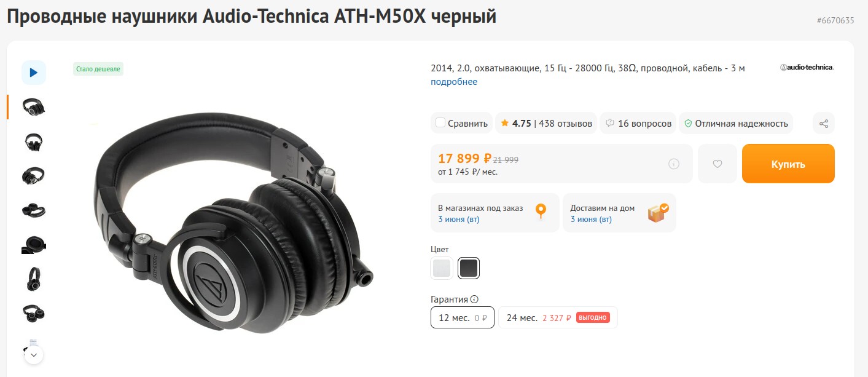Click the share icon next to reliability badge

pyautogui.click(x=823, y=123)
